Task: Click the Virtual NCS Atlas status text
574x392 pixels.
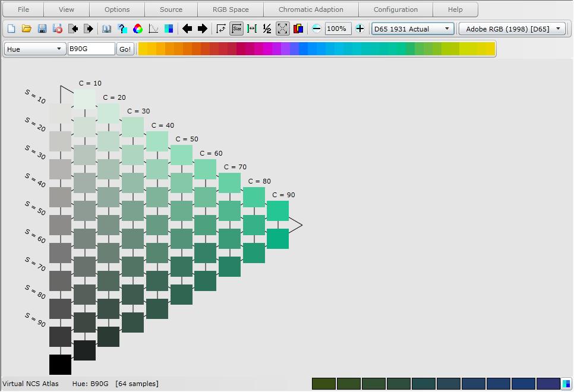Action: click(x=30, y=384)
